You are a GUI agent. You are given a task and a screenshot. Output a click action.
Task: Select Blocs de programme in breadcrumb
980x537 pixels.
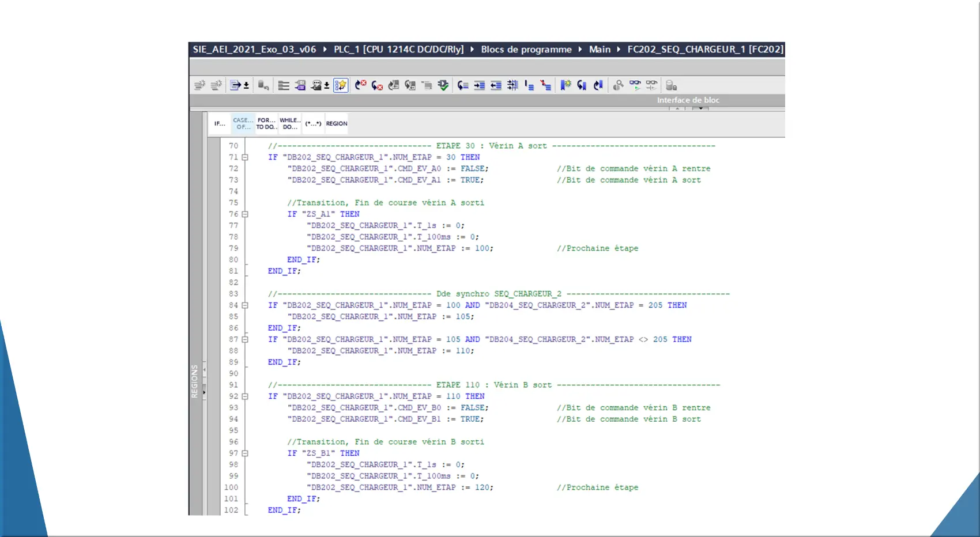pos(526,50)
